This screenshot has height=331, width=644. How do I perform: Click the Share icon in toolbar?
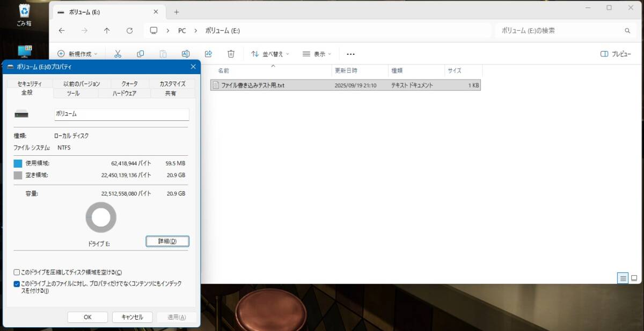pos(209,54)
